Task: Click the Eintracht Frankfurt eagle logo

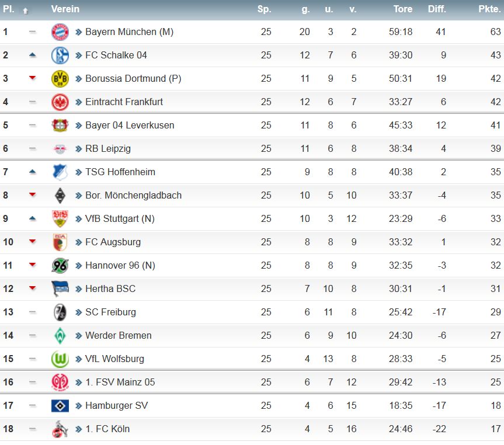Action: pos(60,102)
